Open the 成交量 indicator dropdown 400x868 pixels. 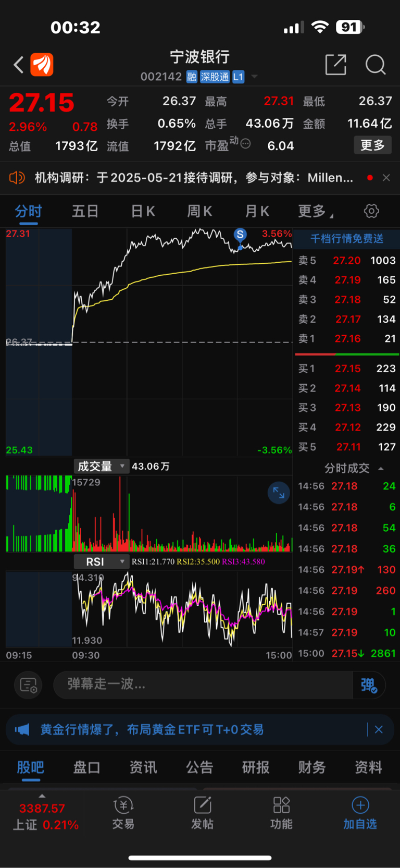[101, 466]
